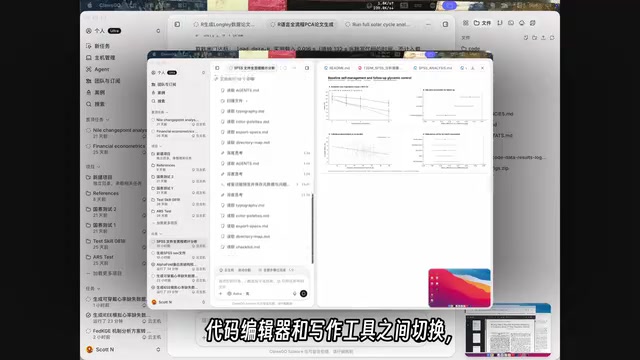
Task: Click the chat message input in front window
Action: pyautogui.click(x=262, y=283)
